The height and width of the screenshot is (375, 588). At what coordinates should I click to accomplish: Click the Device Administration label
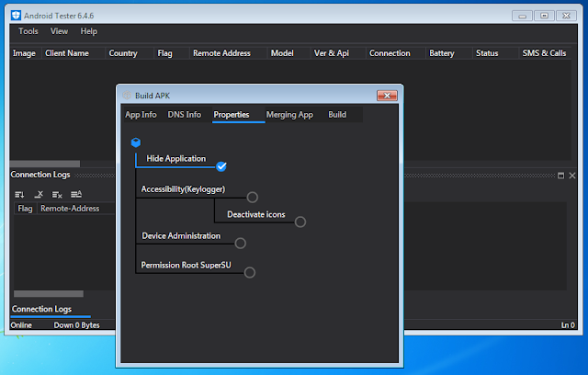(181, 236)
